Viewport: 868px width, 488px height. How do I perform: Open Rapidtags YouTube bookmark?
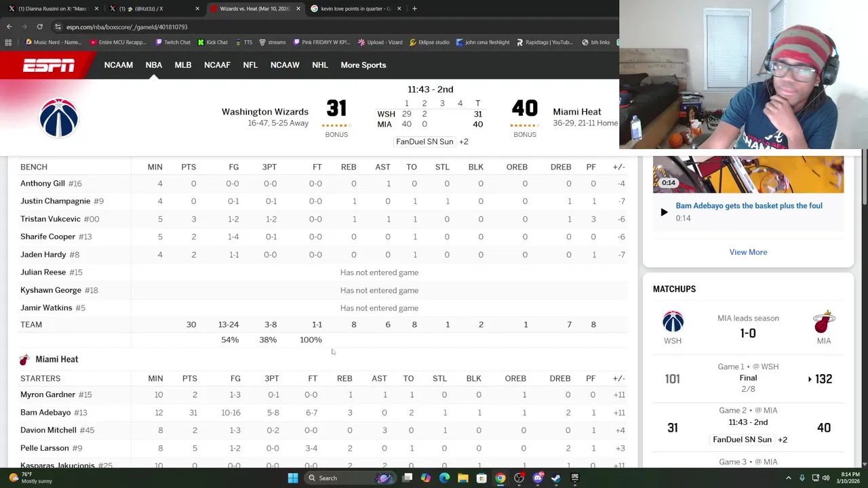pyautogui.click(x=545, y=42)
